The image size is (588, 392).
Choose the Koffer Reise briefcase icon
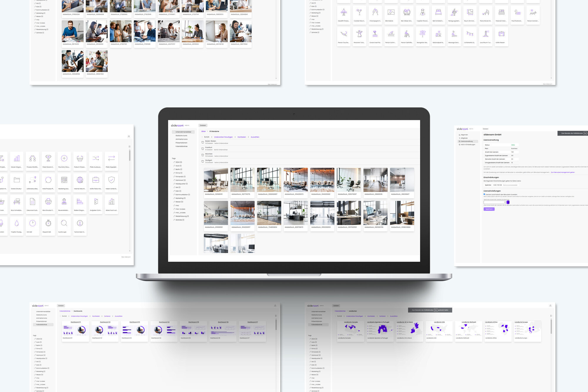coord(96,182)
